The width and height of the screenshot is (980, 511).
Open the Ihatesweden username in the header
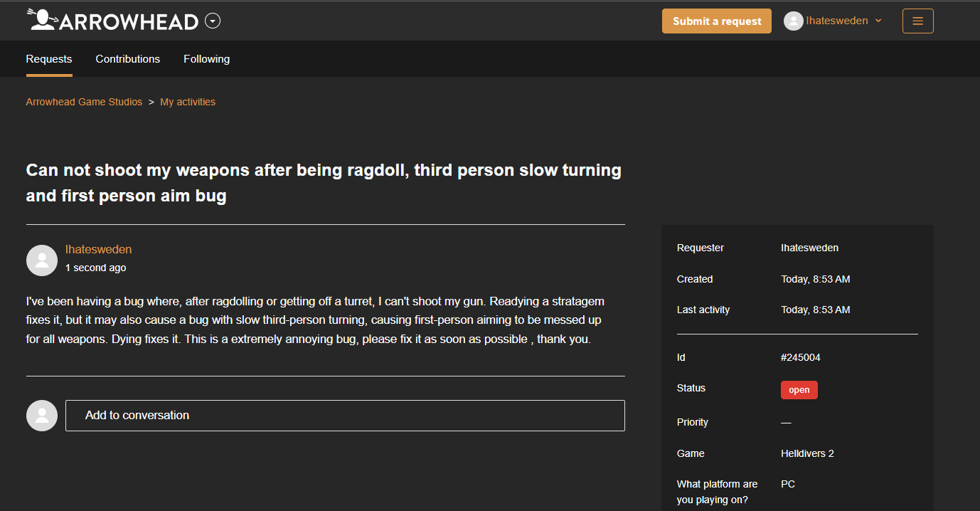click(837, 21)
